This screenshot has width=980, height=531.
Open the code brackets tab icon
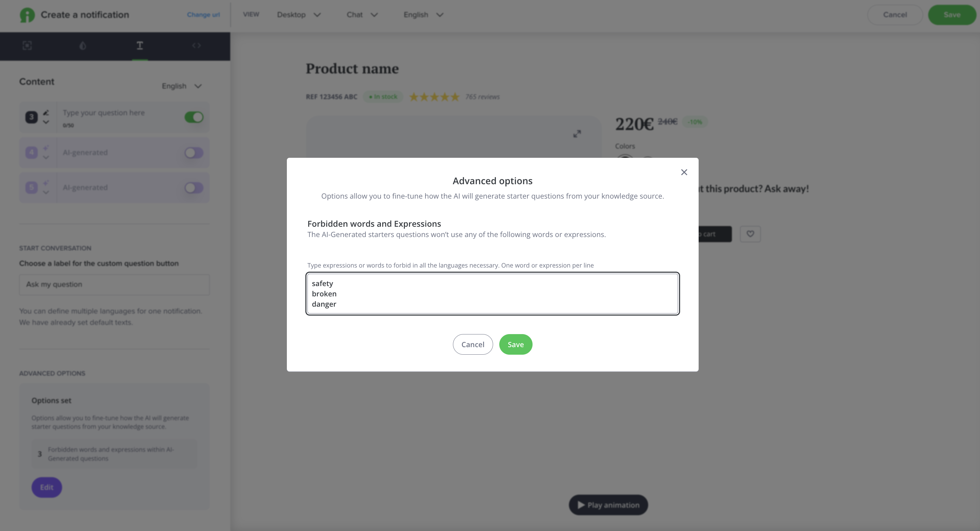[196, 46]
